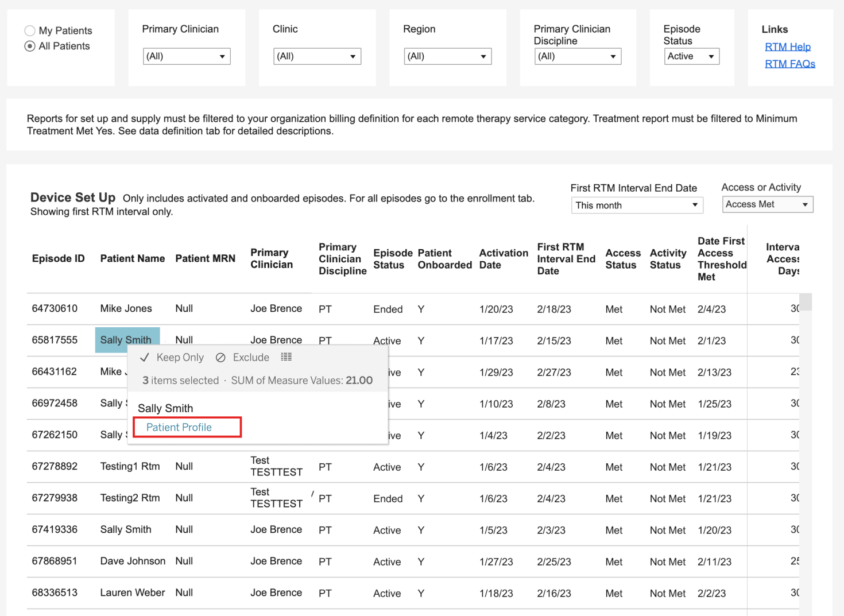
Task: Open the Access or Activity dropdown
Action: (x=768, y=204)
